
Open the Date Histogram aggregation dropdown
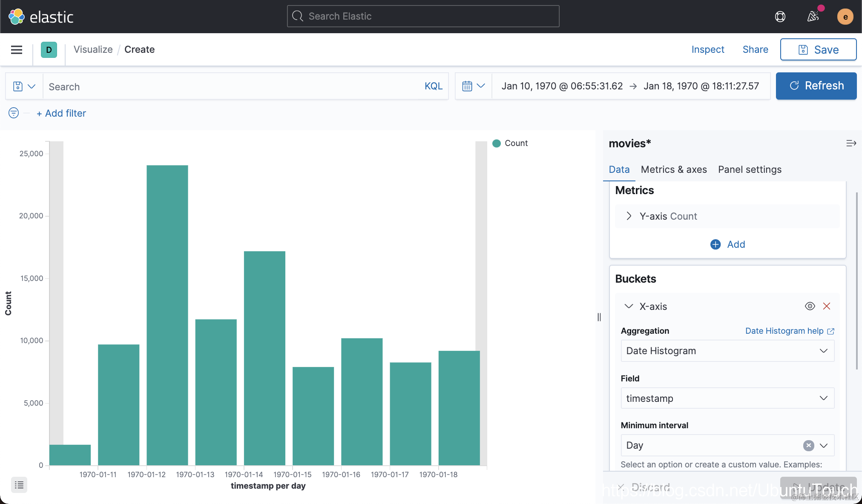tap(727, 351)
